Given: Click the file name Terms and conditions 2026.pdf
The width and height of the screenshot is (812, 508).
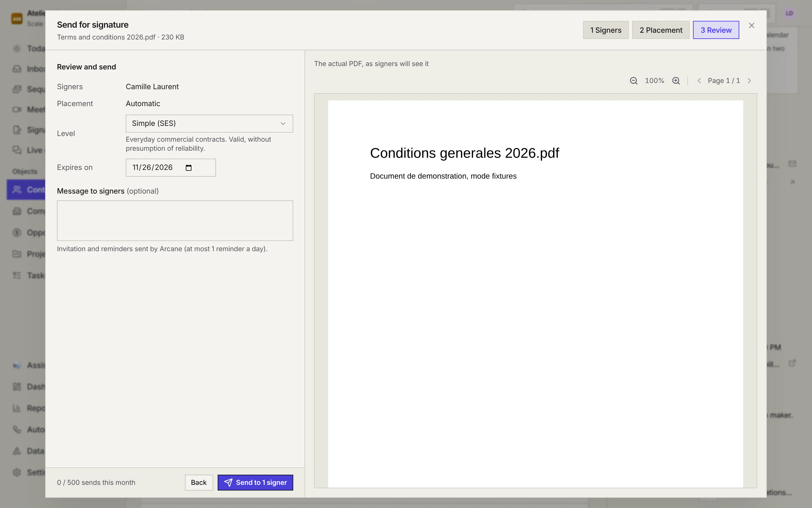Looking at the screenshot, I should click(x=106, y=37).
